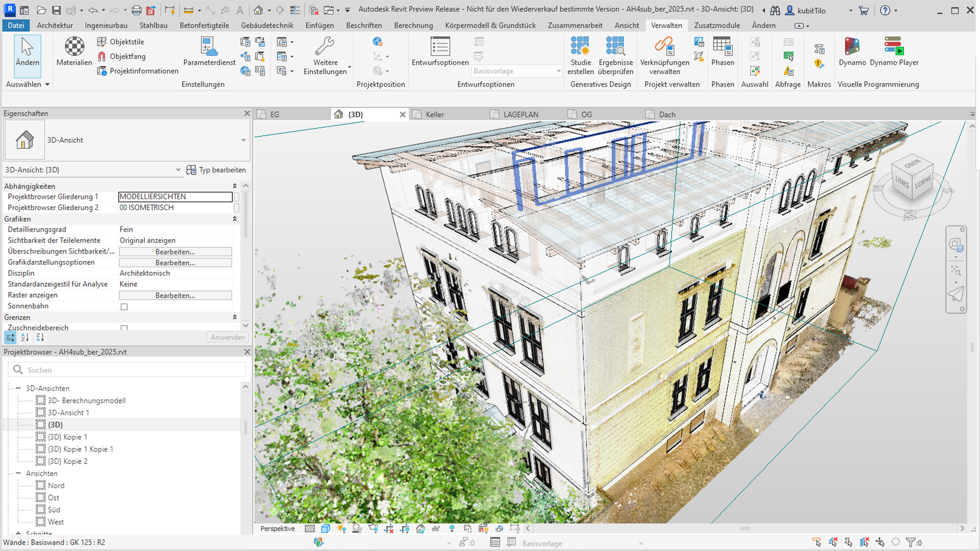Switch to the Architektur ribbon tab
Screen dimensions: 980x551
[x=55, y=25]
